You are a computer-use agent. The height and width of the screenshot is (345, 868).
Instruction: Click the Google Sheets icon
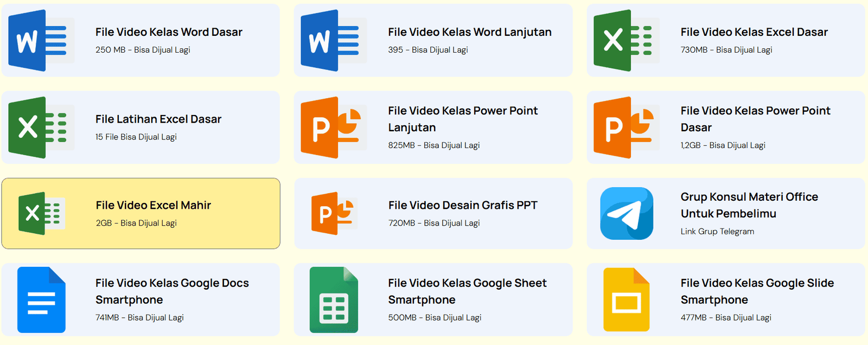tap(334, 299)
